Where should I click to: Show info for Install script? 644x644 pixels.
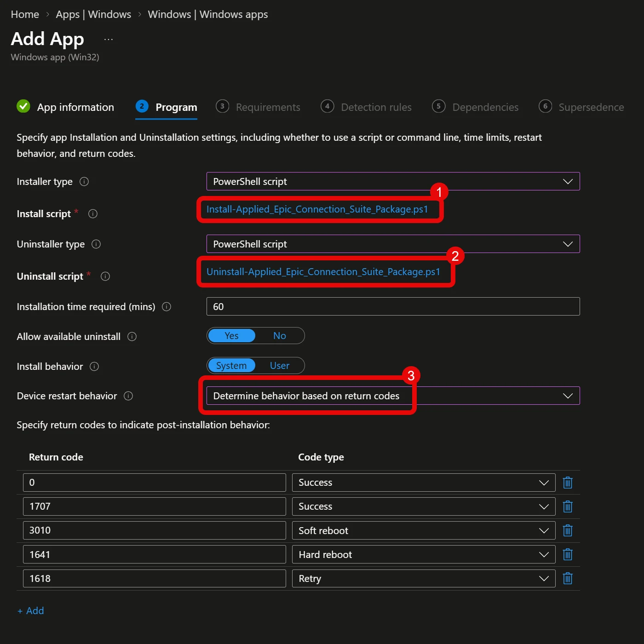click(93, 214)
